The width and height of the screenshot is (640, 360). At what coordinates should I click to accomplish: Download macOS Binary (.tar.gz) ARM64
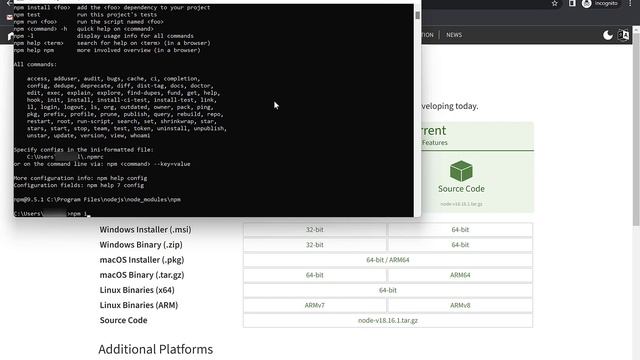coord(460,275)
